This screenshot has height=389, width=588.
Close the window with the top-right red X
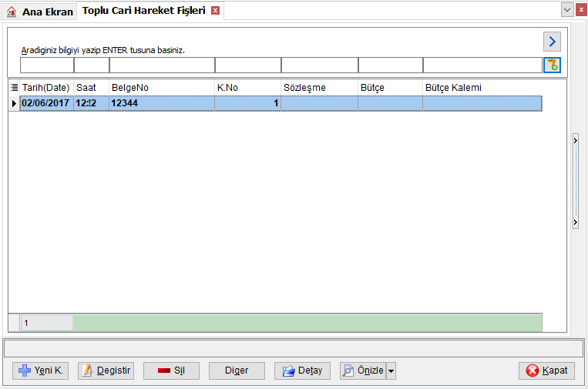coord(581,10)
